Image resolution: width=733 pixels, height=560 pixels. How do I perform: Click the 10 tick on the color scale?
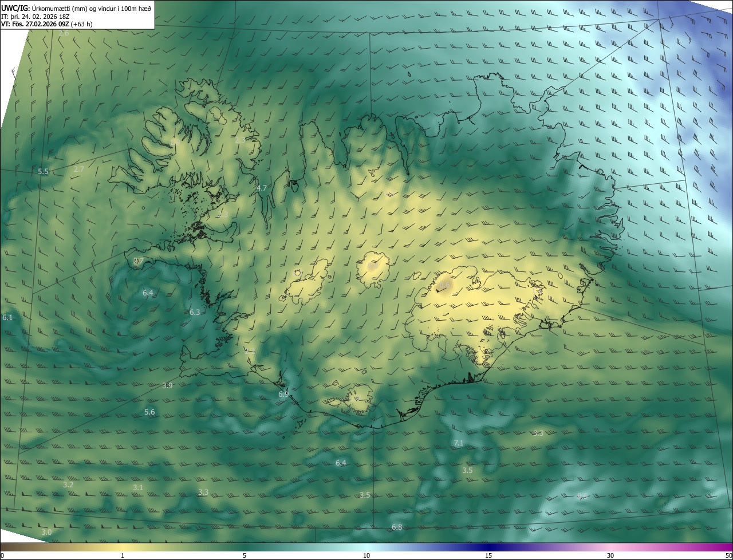[366, 555]
